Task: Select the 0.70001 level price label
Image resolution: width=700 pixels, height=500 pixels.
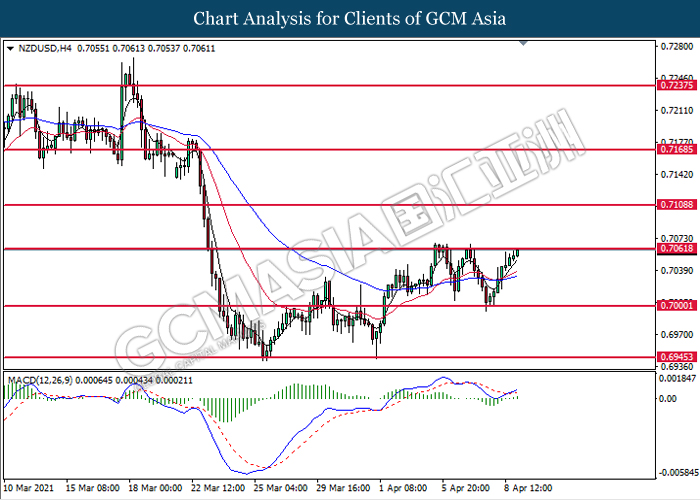Action: click(x=677, y=305)
